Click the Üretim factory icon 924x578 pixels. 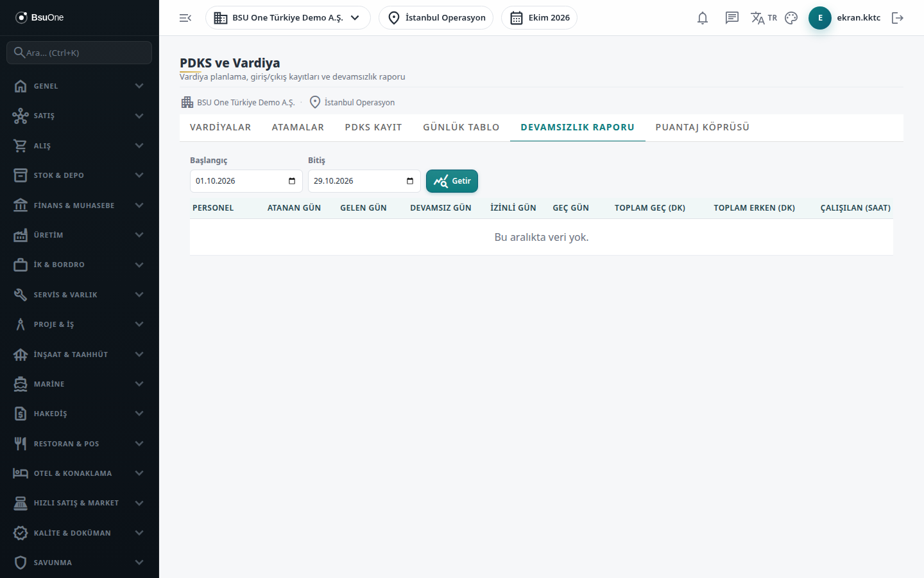[21, 235]
